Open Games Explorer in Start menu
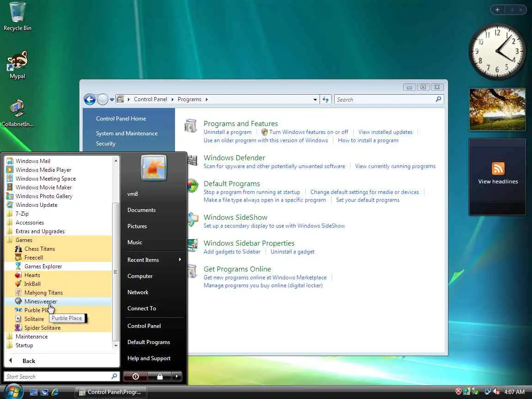Screen dimensions: 532x399 [x=43, y=266]
